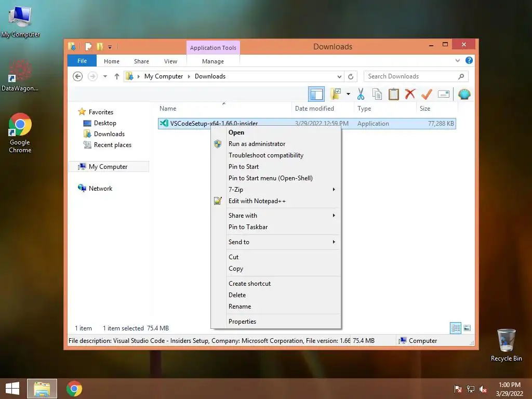Select Downloads under Favorites

tap(109, 134)
